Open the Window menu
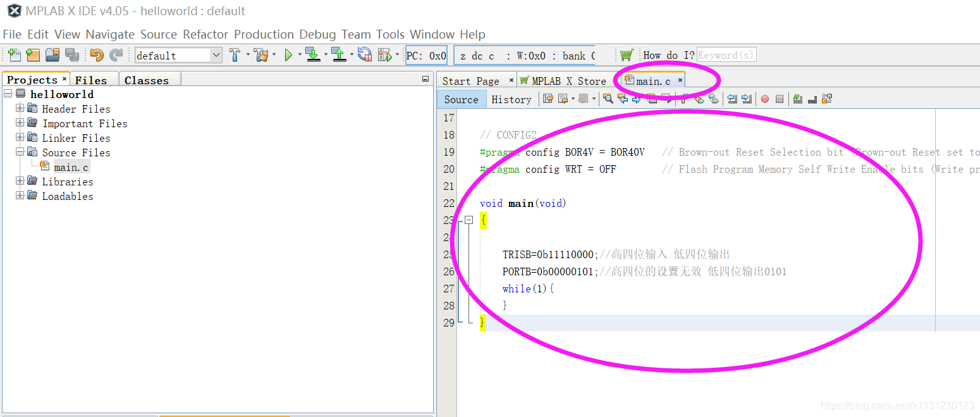 point(432,34)
